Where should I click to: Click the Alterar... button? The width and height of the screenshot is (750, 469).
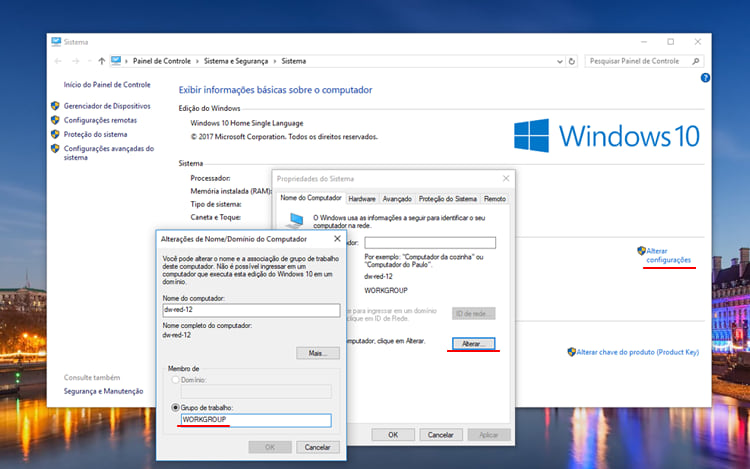click(x=474, y=344)
